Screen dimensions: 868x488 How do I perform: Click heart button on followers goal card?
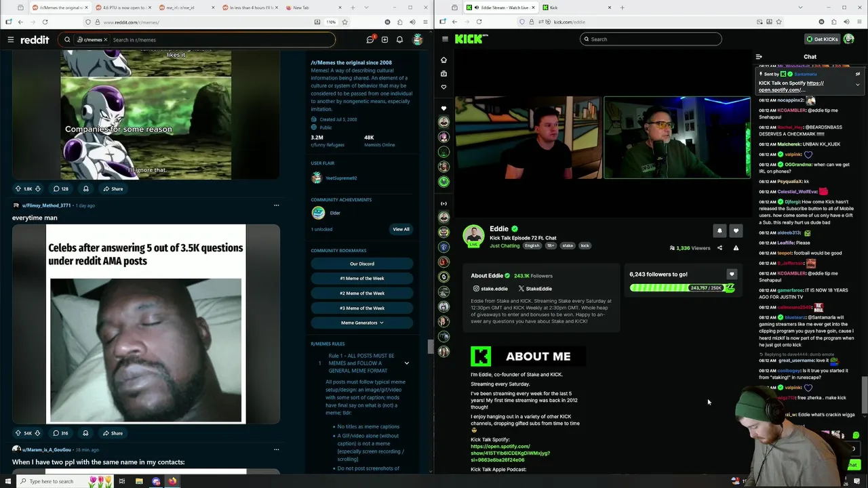(x=731, y=274)
